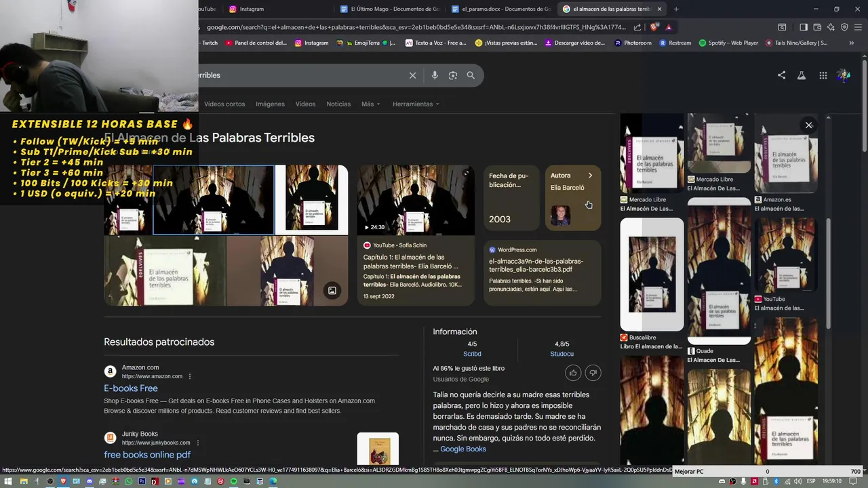The width and height of the screenshot is (868, 488).
Task: Share this page from the address bar
Action: click(x=637, y=27)
